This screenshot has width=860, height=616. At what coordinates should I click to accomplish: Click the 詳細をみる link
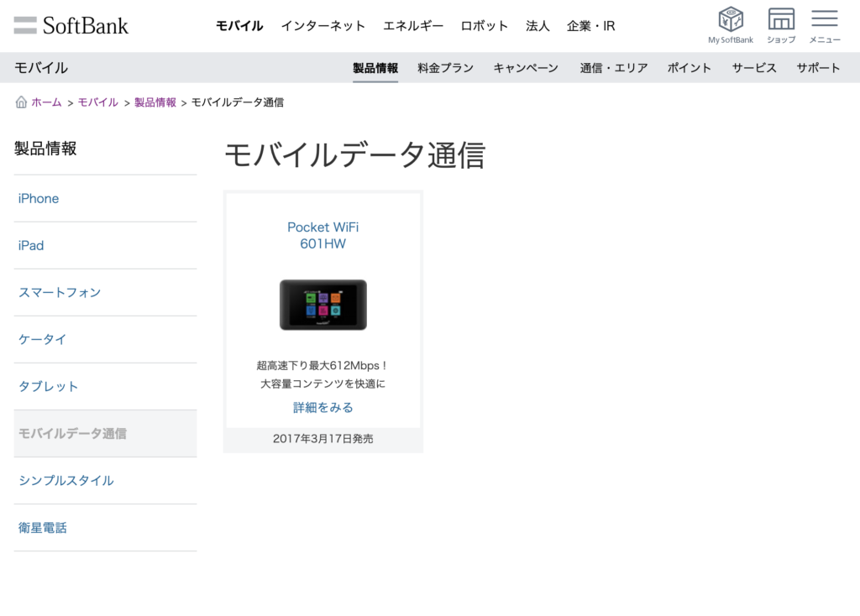pos(323,407)
